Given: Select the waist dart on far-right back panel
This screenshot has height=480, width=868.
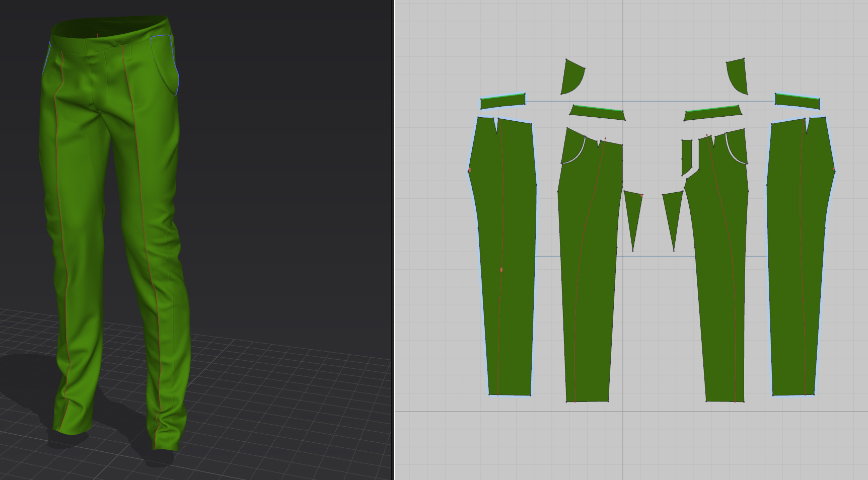Looking at the screenshot, I should click(807, 125).
